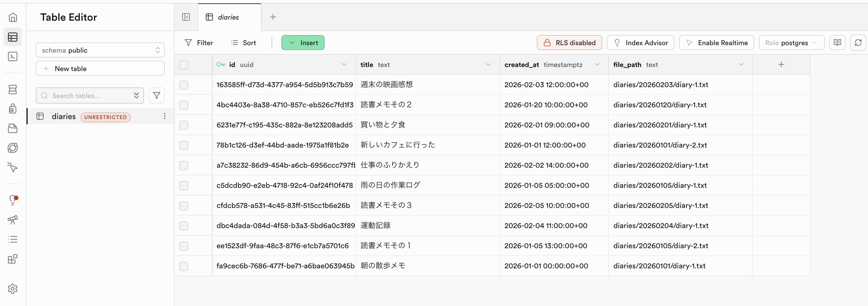Toggle the select-all rows checkbox

click(x=184, y=65)
